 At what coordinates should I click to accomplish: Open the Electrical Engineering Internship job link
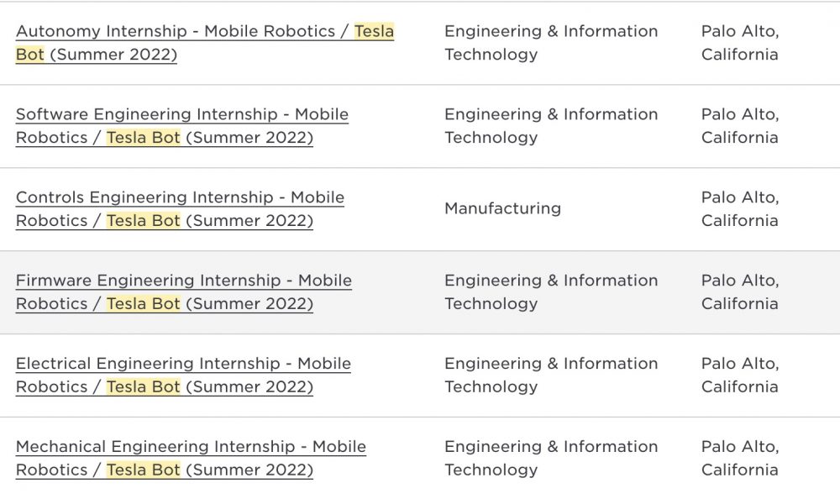[183, 375]
